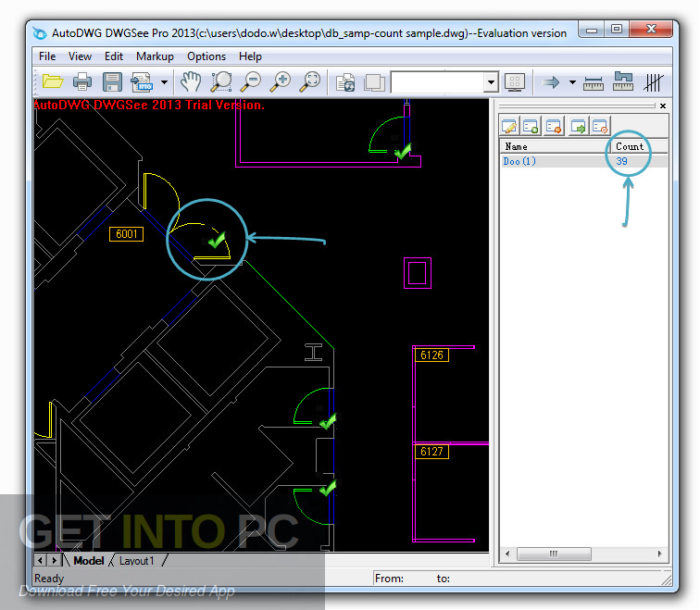Click room label 6127 in drawing
The height and width of the screenshot is (610, 700).
pos(431,452)
